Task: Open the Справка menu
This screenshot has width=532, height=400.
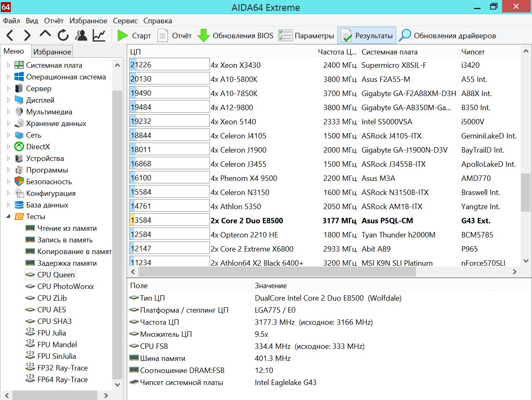Action: [158, 21]
